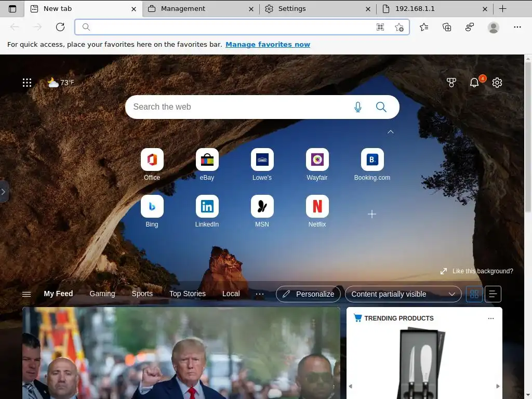Click the Personalize button
The height and width of the screenshot is (399, 532).
click(x=308, y=294)
